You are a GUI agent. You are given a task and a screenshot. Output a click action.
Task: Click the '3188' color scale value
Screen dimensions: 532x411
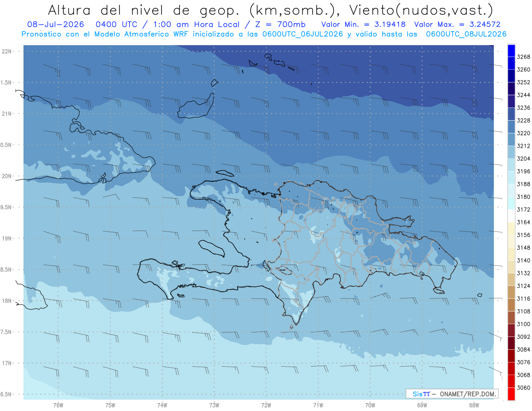(524, 184)
